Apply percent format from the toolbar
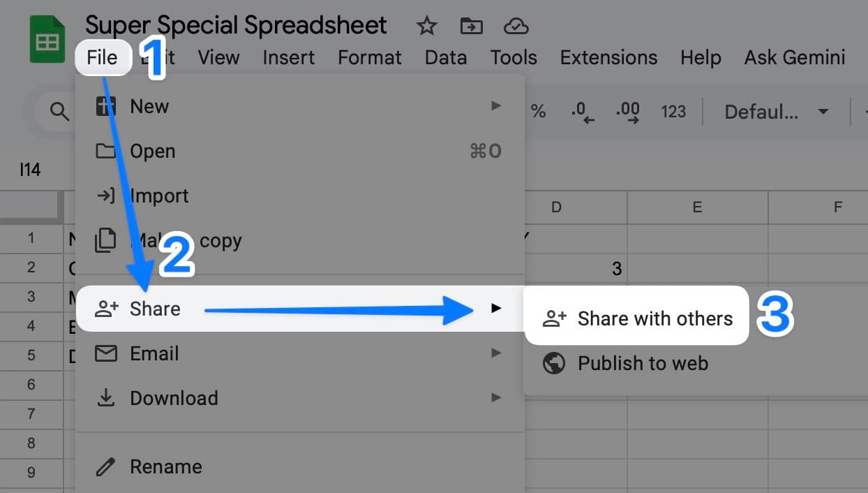Screen dimensions: 868x493 tap(539, 111)
